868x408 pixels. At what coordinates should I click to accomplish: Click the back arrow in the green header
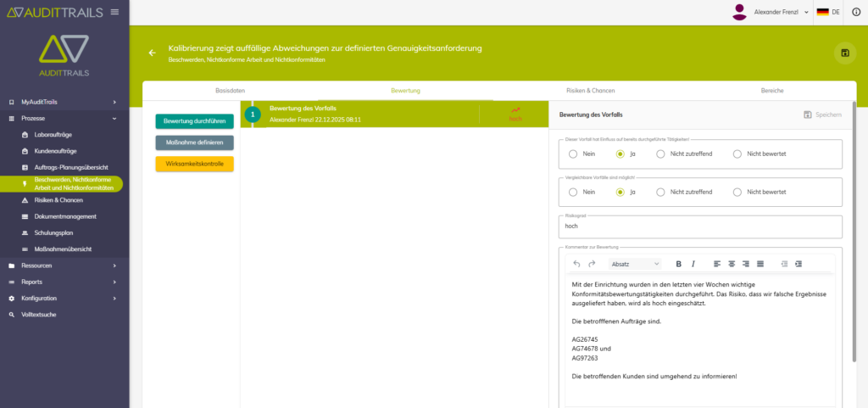coord(153,53)
